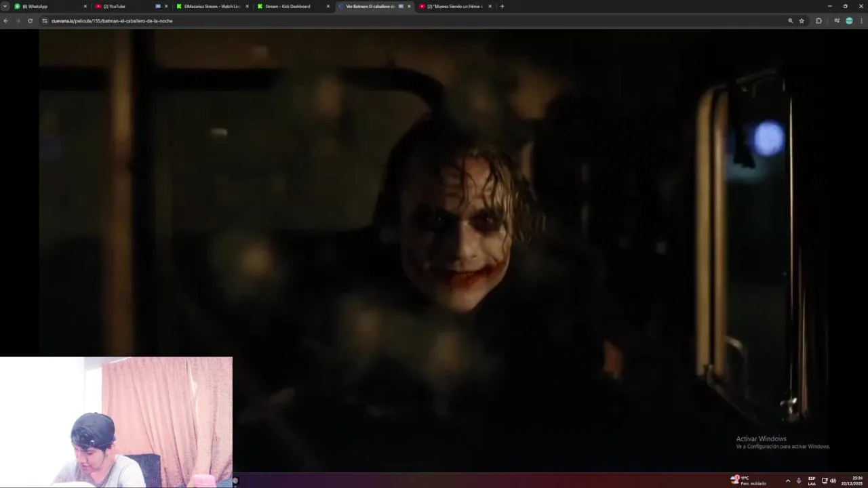Open the Chrome three-dot menu
Viewport: 868px width, 488px height.
click(x=861, y=21)
